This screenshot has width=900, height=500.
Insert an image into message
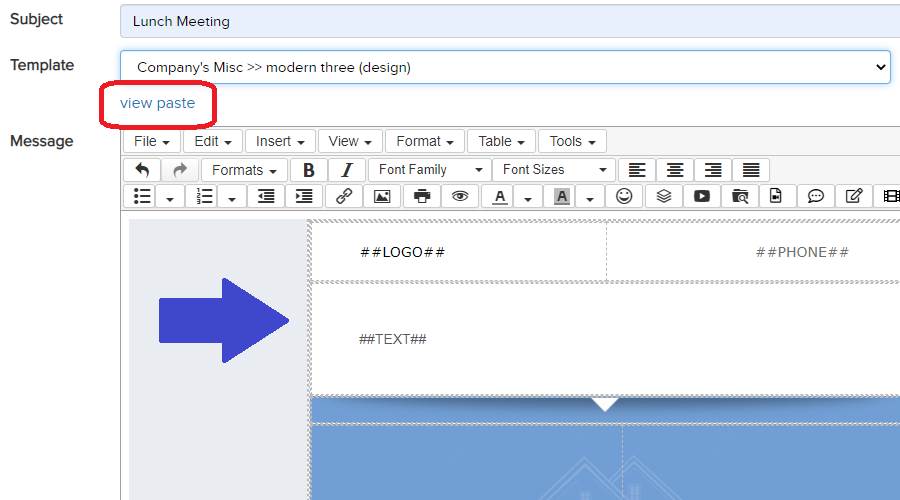382,196
